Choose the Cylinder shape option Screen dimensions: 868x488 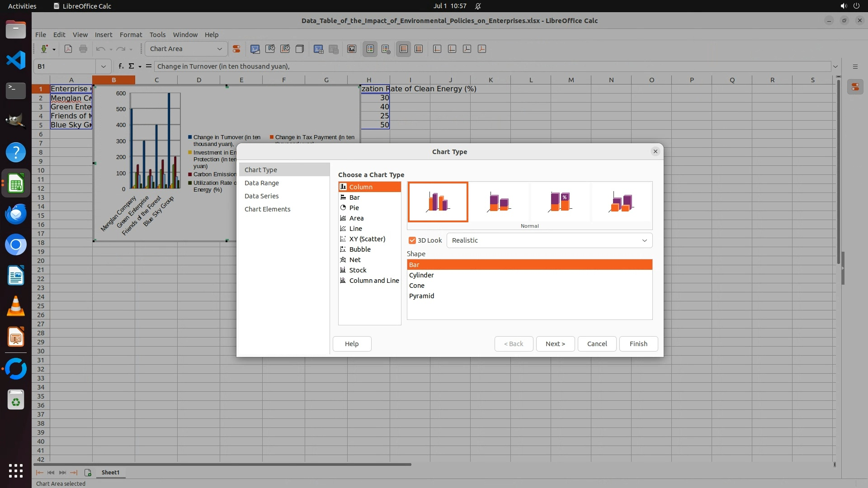click(421, 275)
